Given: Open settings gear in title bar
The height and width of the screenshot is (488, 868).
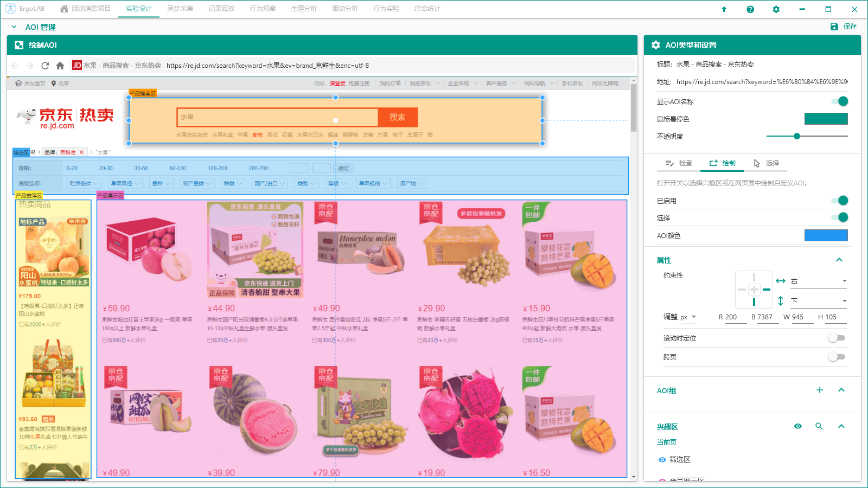Looking at the screenshot, I should click(776, 9).
